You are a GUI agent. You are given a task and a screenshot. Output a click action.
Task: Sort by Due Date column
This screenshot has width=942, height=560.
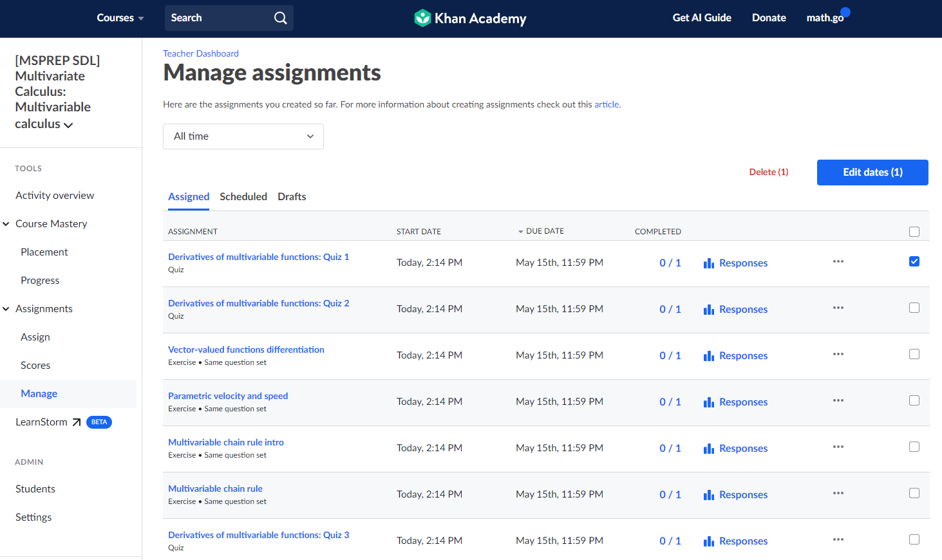coord(541,231)
